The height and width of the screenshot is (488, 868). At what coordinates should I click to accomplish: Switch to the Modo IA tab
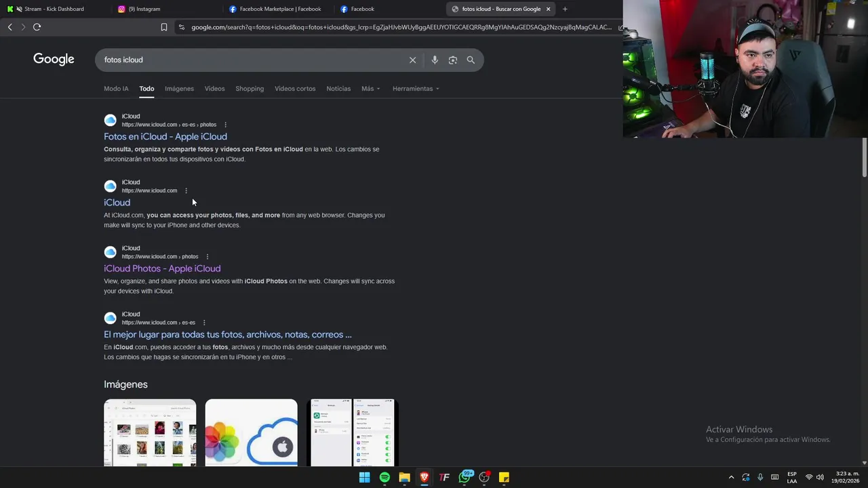pos(116,89)
